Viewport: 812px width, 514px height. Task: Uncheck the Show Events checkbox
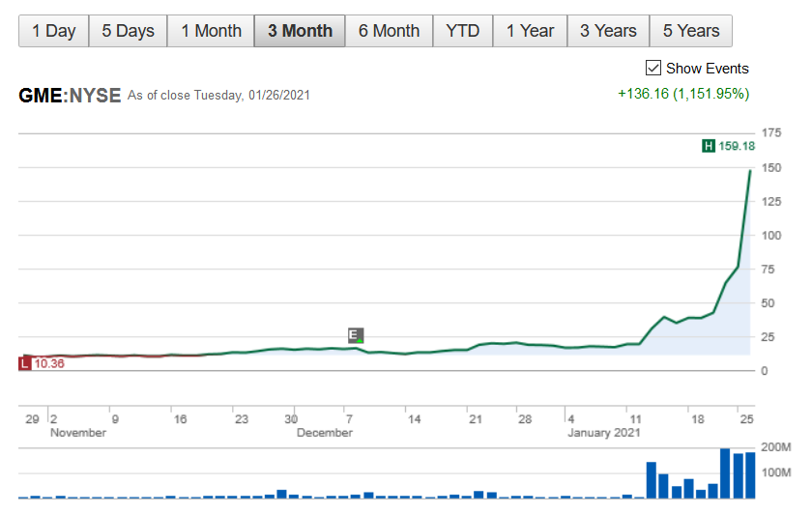(653, 68)
